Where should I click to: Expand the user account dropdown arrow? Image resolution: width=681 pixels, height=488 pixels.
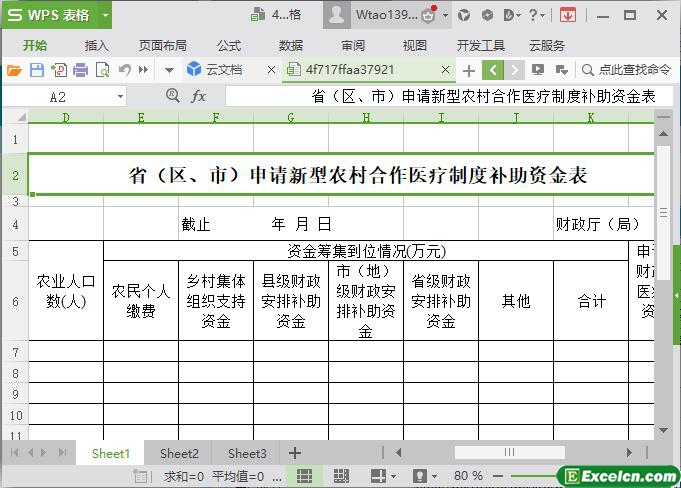(x=446, y=16)
